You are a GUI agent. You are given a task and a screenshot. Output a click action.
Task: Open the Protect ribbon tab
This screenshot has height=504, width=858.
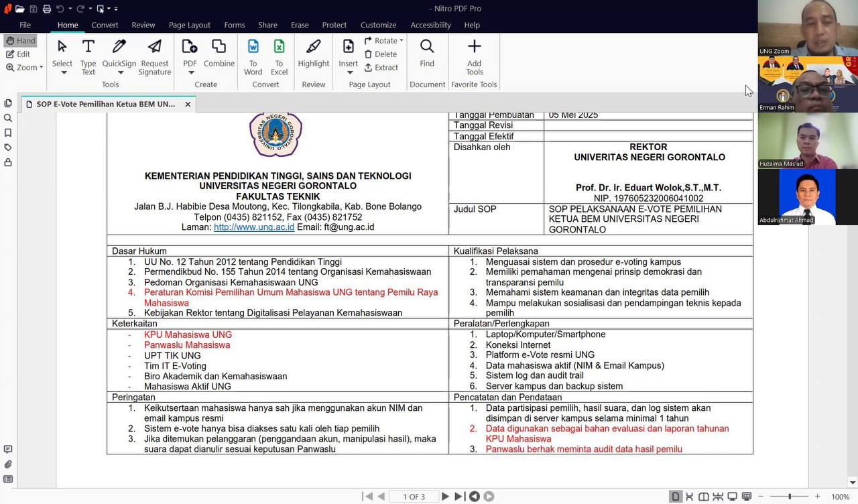click(334, 25)
